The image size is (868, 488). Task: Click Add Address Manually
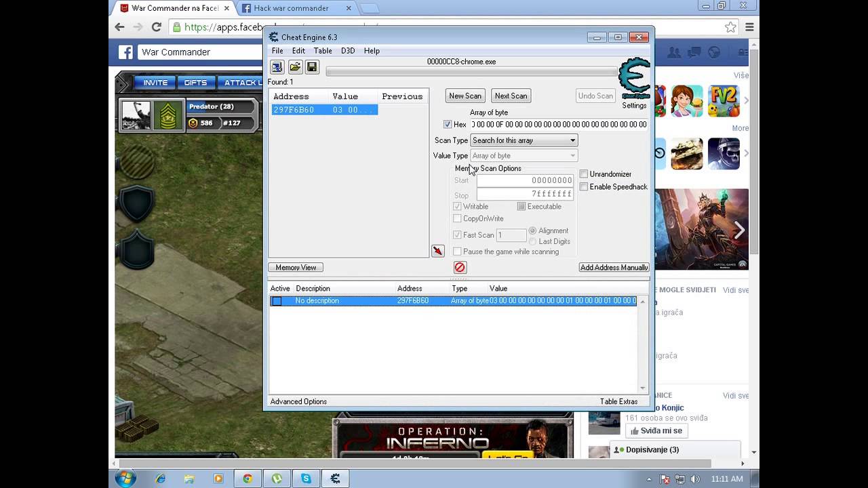point(613,267)
